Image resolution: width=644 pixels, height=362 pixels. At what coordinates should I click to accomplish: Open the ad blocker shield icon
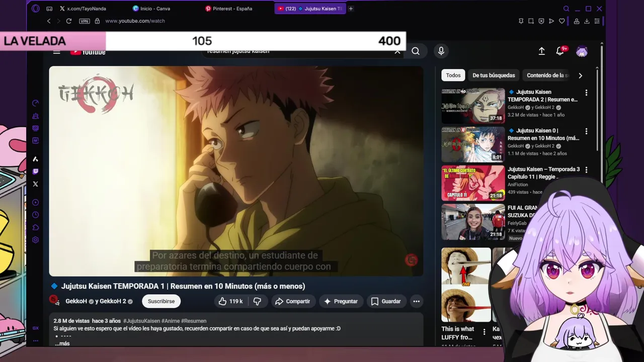click(541, 21)
